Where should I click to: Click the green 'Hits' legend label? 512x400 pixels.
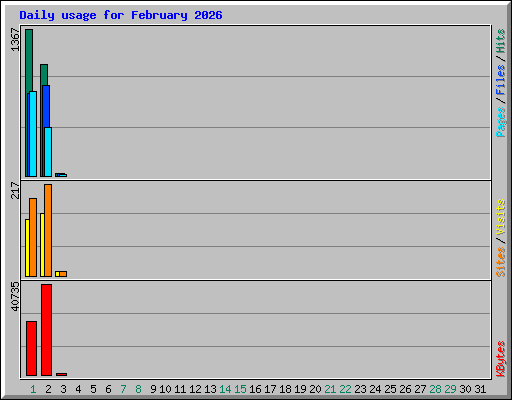click(x=500, y=41)
